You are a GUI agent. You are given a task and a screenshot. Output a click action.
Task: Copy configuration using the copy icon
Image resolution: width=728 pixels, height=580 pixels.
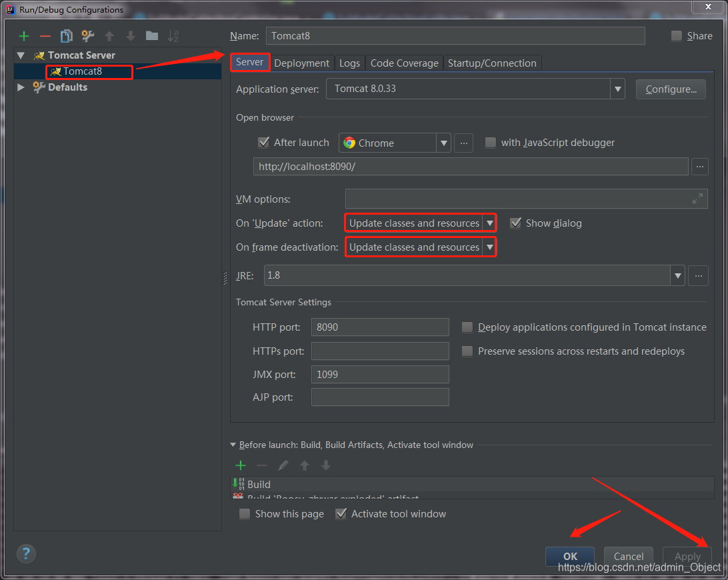point(67,36)
